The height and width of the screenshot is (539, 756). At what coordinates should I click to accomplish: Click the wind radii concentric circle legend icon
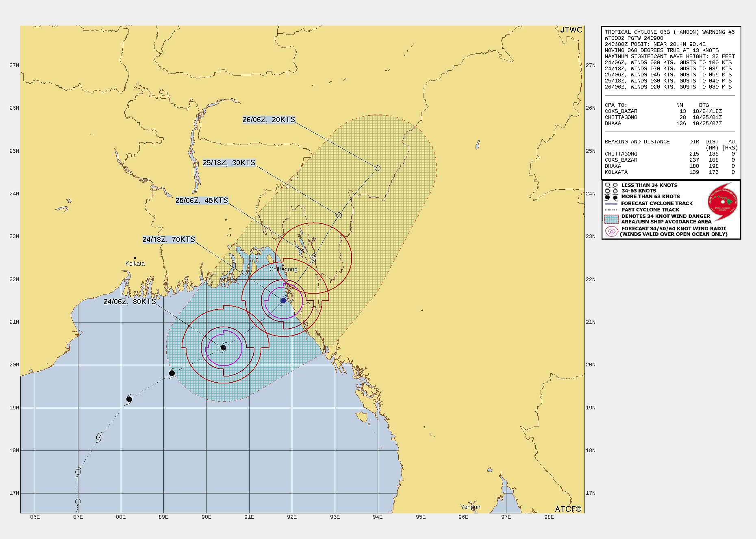[x=611, y=232]
